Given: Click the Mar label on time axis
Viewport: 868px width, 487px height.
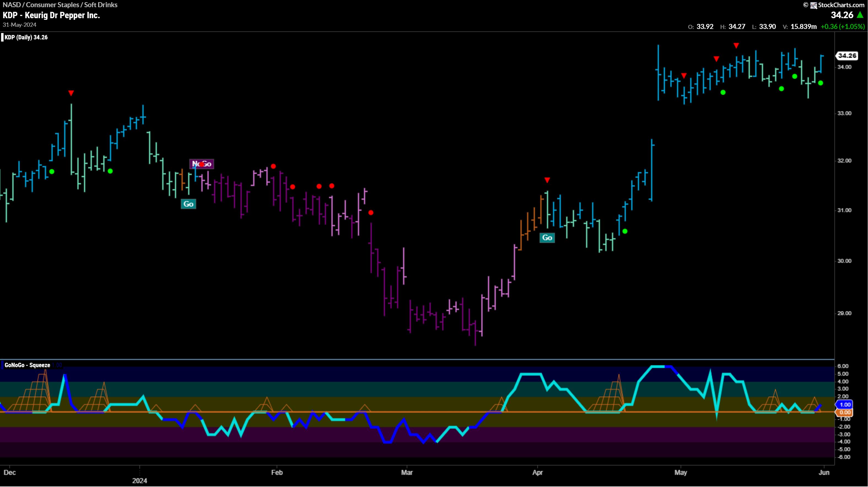Looking at the screenshot, I should click(x=407, y=472).
